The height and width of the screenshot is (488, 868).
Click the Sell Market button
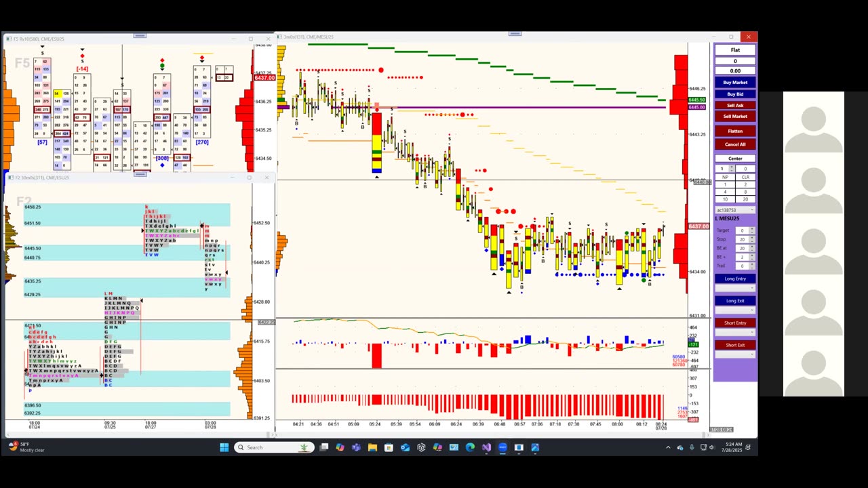(x=735, y=117)
